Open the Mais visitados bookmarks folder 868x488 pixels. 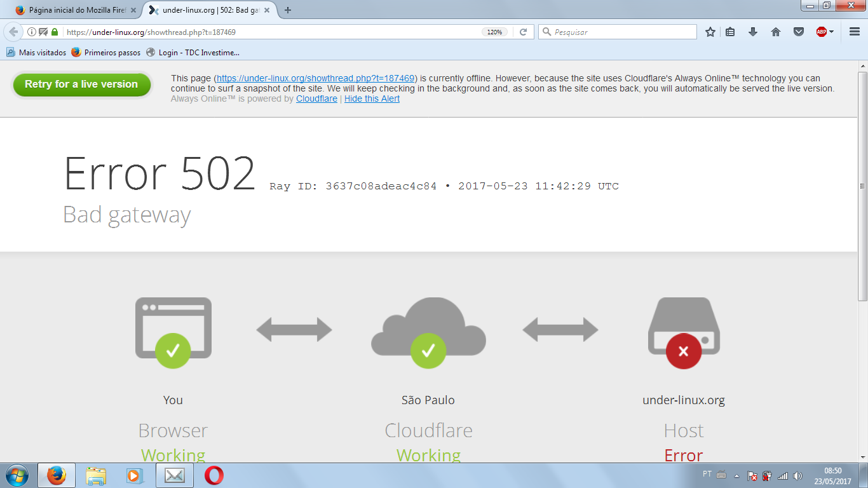[36, 53]
